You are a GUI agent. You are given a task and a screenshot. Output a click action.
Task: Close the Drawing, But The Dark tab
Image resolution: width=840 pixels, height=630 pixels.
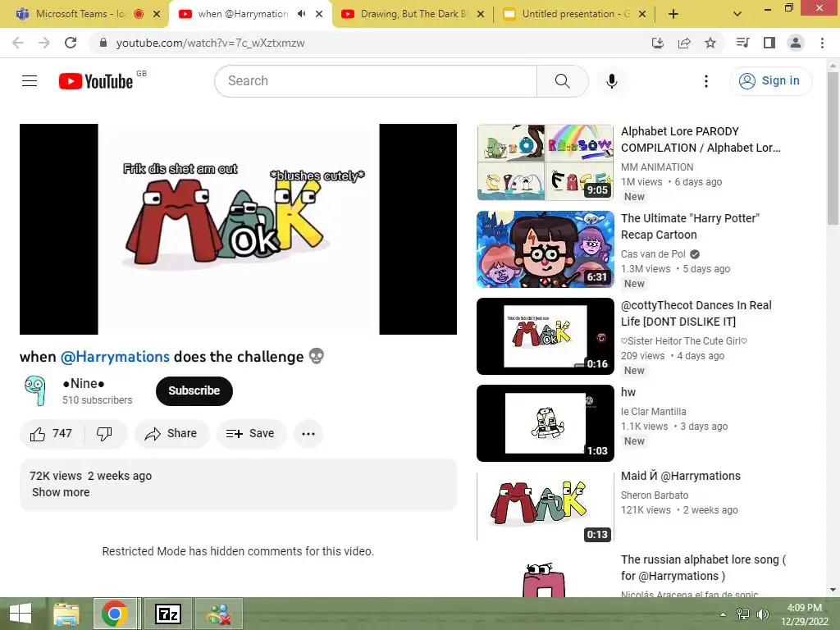point(481,14)
